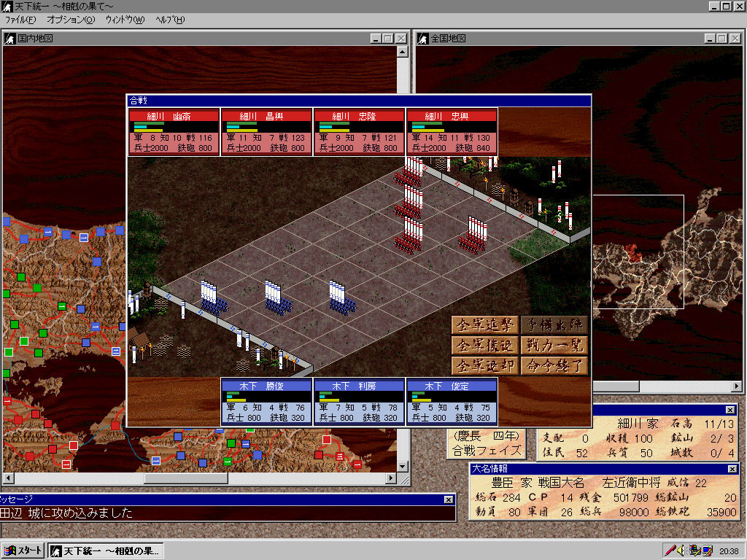
Task: Click the 天下統一 taskbar button
Action: (x=107, y=551)
